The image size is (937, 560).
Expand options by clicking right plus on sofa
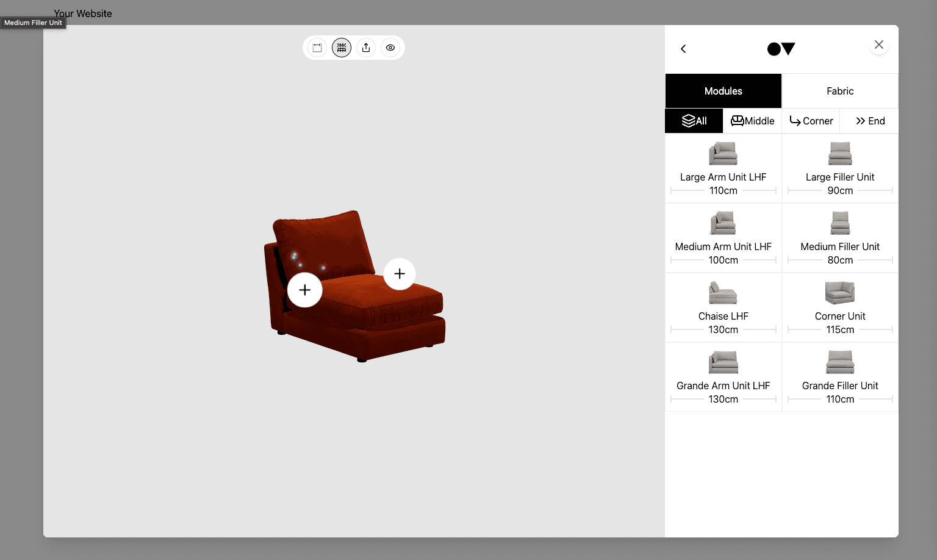point(400,274)
